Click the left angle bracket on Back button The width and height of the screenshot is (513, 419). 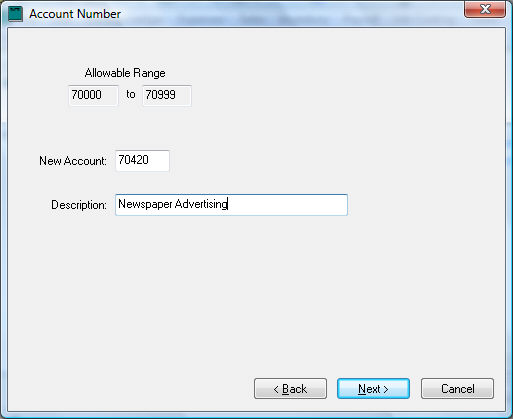pos(276,389)
